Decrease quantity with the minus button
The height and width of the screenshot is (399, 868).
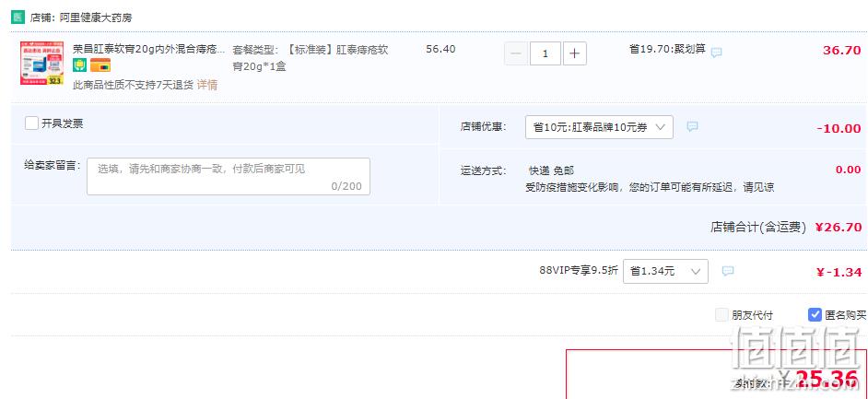click(516, 53)
